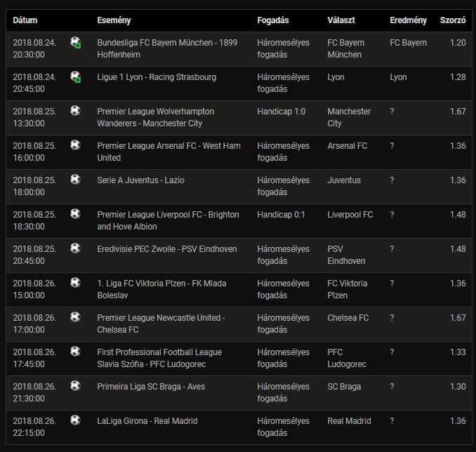Click the date 2018.08.26. 17:45:00
Viewport: 476px width, 452px height.
click(34, 358)
